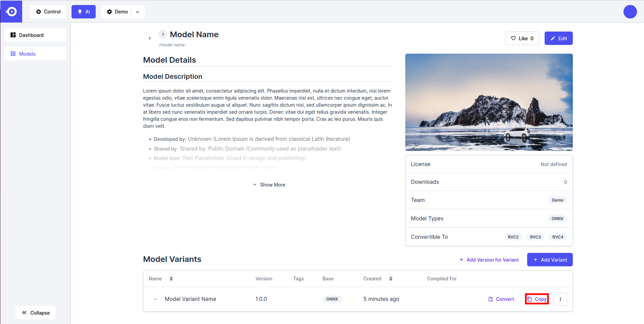Click the Add Variant button
644x324 pixels.
(x=550, y=260)
